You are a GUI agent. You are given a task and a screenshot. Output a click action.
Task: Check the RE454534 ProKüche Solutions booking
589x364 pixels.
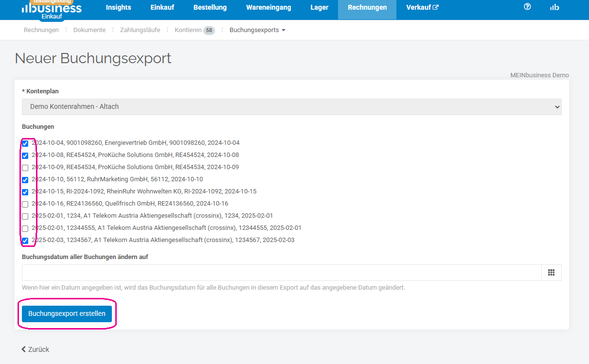[x=25, y=168]
